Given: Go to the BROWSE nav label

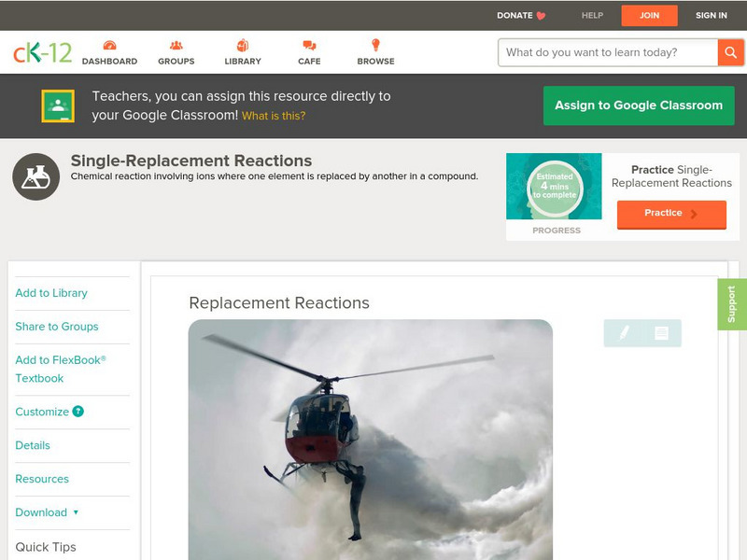Looking at the screenshot, I should click(376, 62).
